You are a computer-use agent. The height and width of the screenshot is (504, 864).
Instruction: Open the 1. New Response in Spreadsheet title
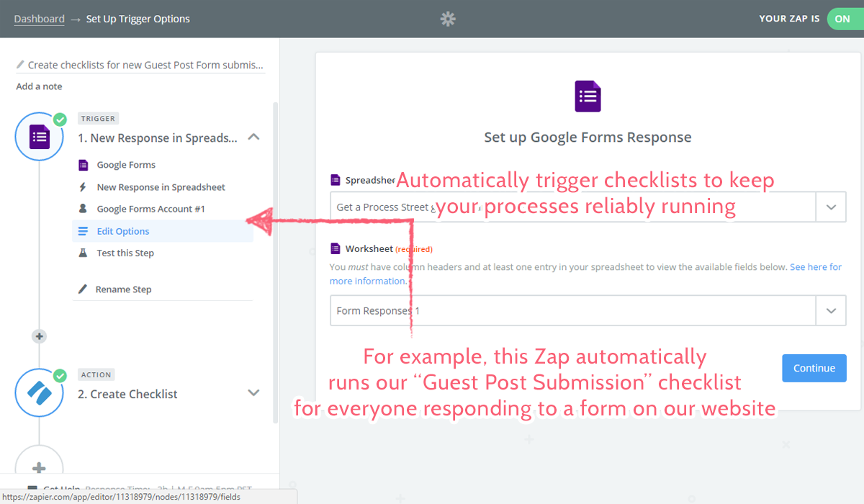158,138
